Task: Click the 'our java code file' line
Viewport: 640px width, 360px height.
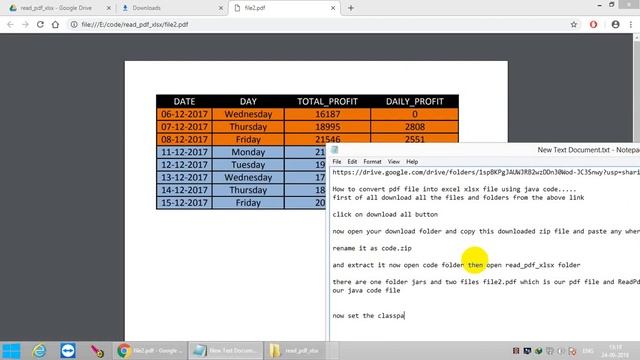Action: coord(366,291)
